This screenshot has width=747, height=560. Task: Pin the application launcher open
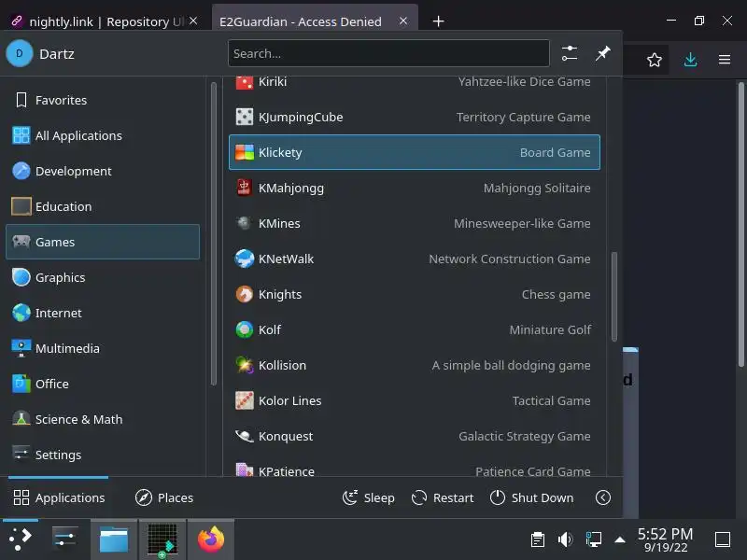click(x=603, y=53)
